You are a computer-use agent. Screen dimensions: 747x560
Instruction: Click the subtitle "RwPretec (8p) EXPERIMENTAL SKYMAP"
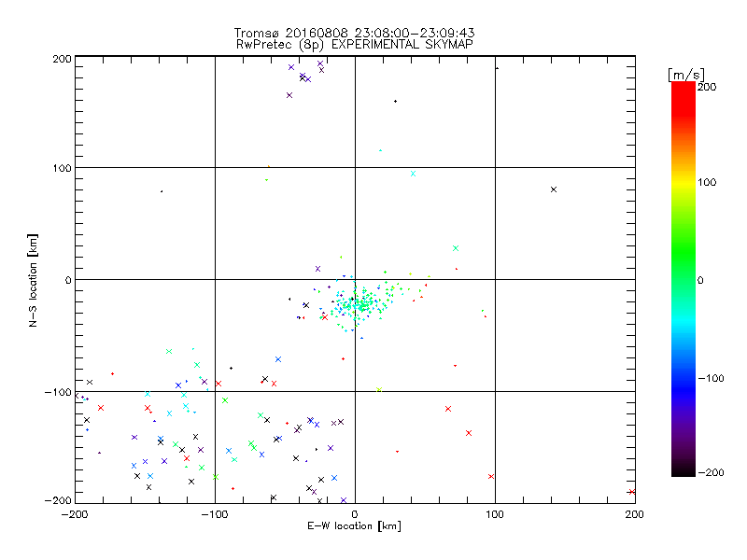[355, 45]
